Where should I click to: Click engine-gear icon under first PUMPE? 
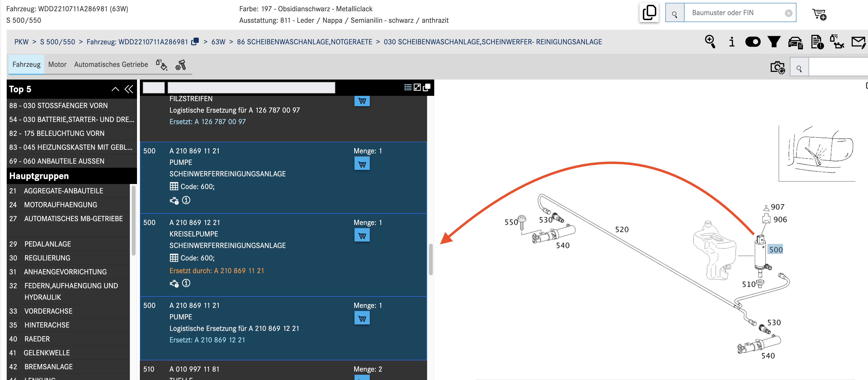pos(174,201)
